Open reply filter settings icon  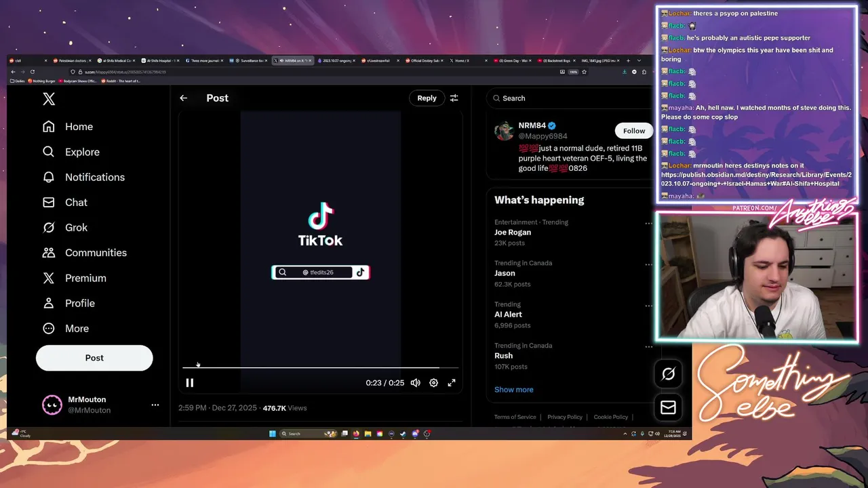click(x=454, y=98)
